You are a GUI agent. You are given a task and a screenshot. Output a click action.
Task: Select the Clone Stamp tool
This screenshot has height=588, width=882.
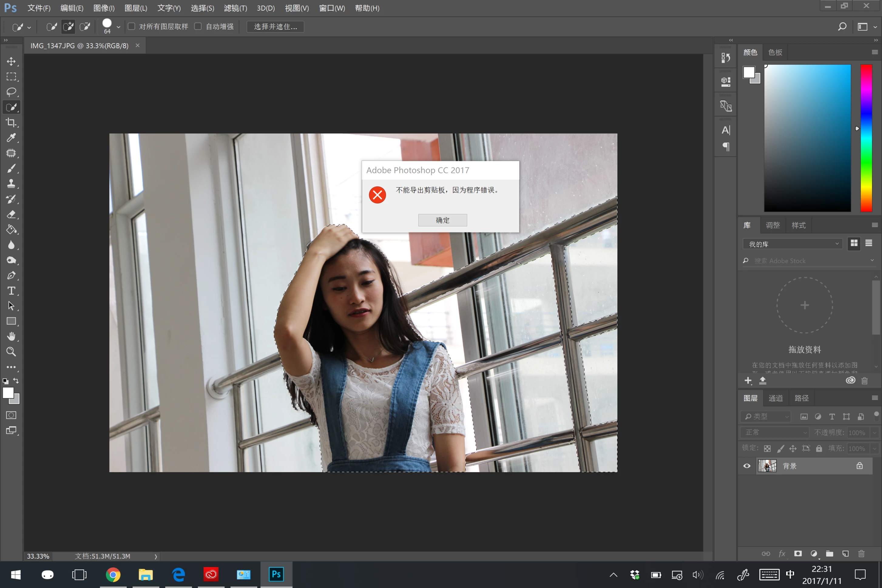point(11,184)
